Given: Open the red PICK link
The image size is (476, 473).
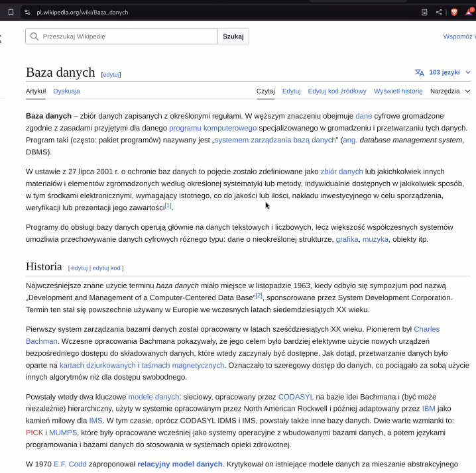Looking at the screenshot, I should pos(34,433).
